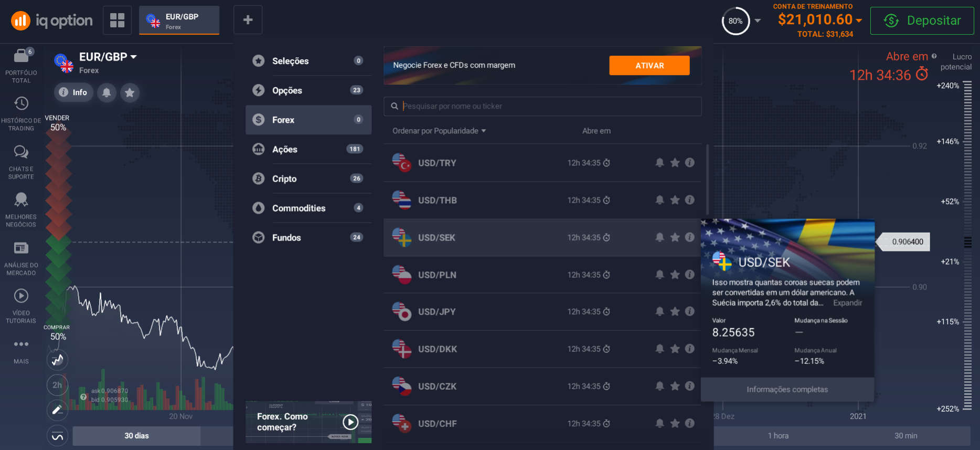980x450 pixels.
Task: Click the asset list scrollbar
Action: 708,179
